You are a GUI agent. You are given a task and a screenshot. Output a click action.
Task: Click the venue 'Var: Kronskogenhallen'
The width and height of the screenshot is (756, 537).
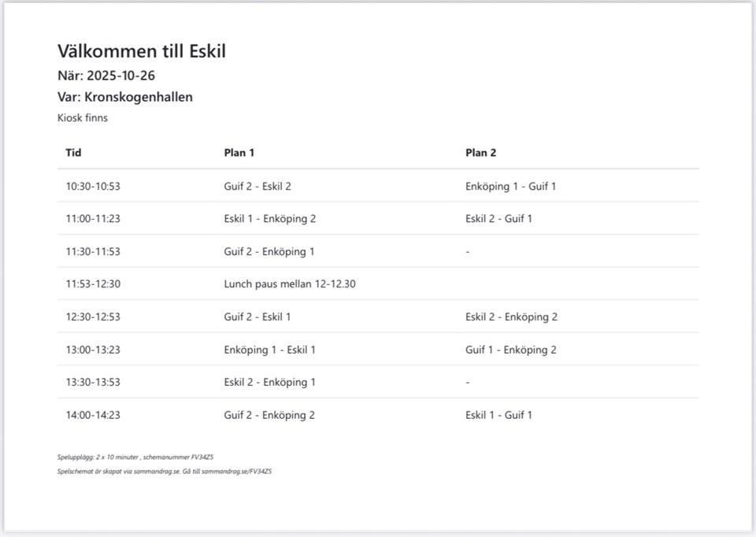[125, 98]
